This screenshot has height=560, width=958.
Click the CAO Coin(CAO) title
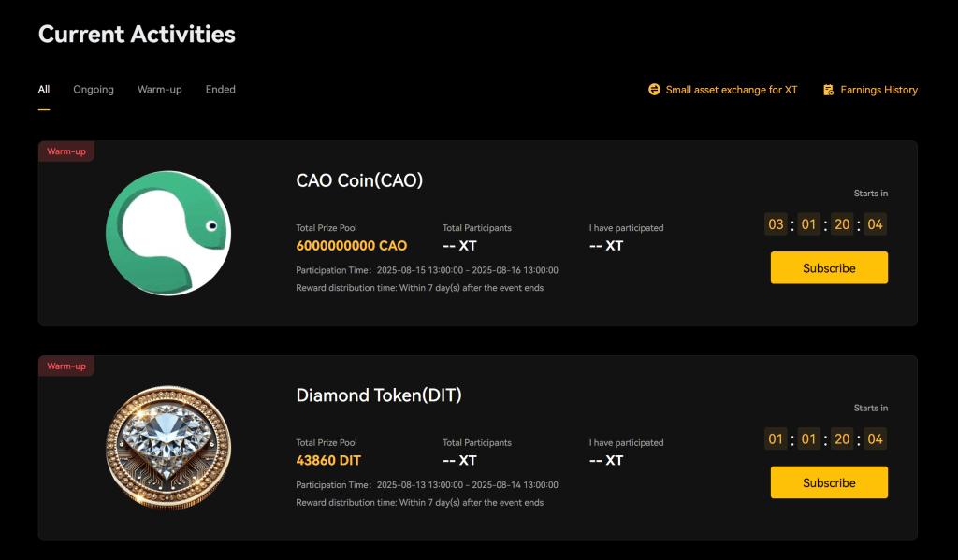point(359,180)
